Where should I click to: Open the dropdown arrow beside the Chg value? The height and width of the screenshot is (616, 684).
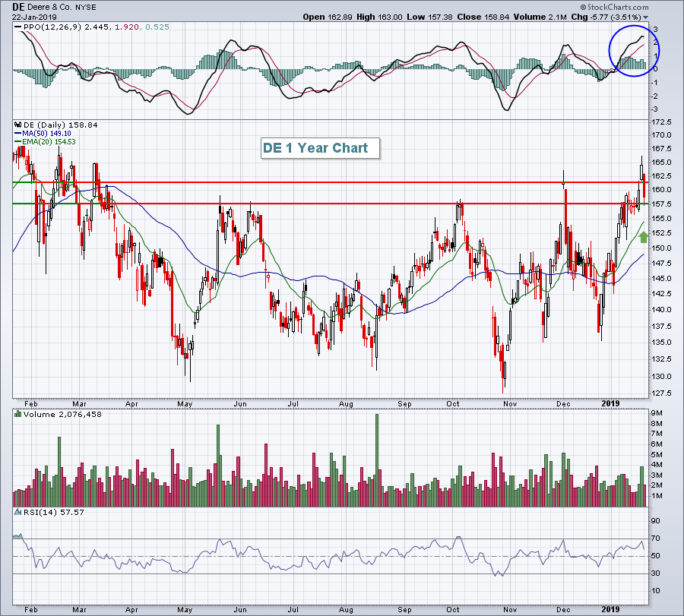[x=645, y=17]
